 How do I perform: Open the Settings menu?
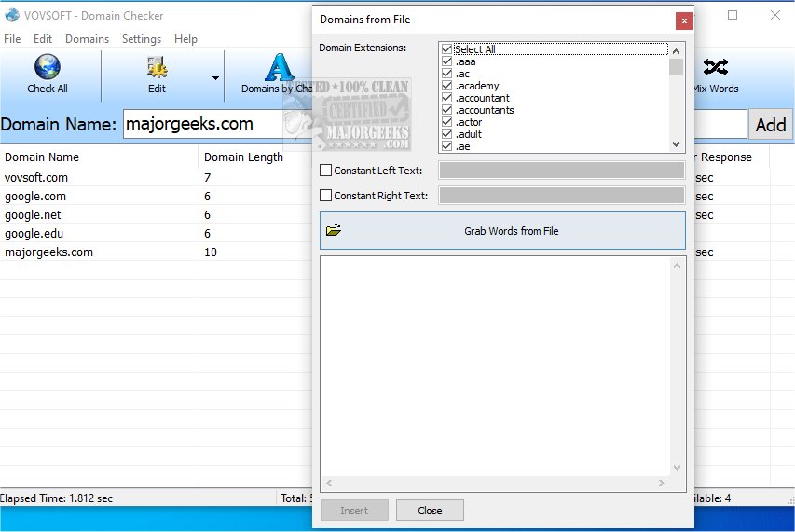142,39
